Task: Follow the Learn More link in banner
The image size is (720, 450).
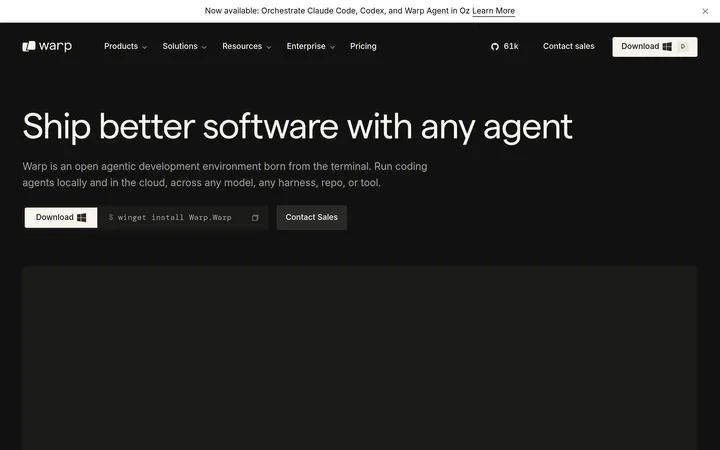Action: (493, 11)
